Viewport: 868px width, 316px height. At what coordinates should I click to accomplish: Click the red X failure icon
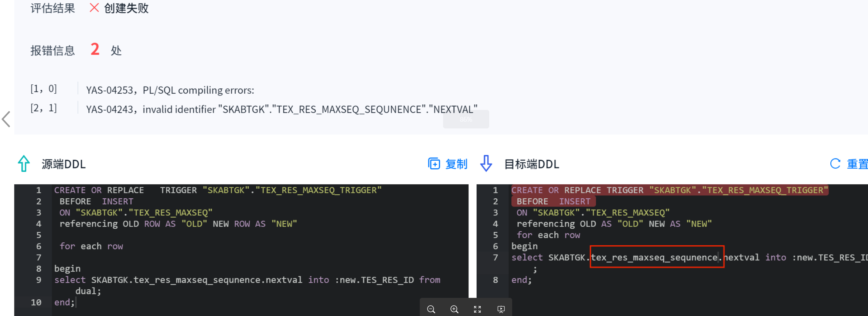(x=94, y=8)
